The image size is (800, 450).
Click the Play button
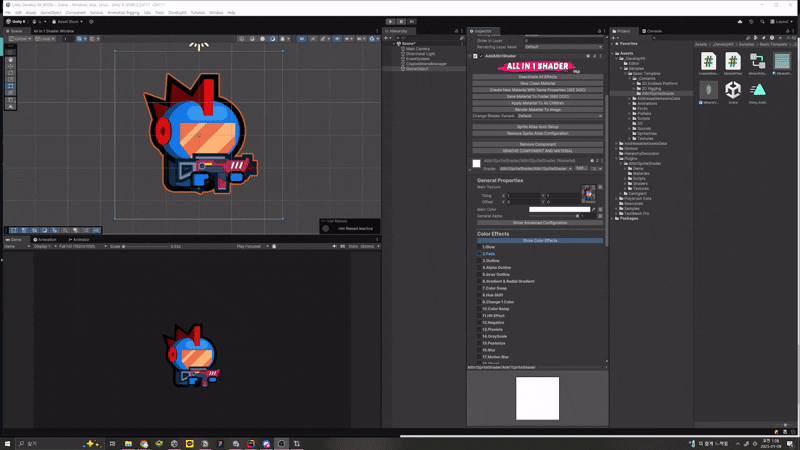coord(390,21)
